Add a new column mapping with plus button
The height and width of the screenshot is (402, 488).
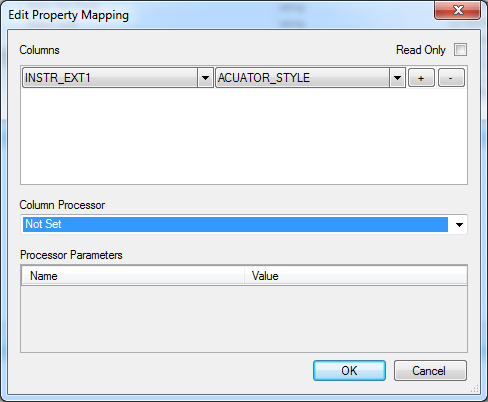tap(421, 78)
